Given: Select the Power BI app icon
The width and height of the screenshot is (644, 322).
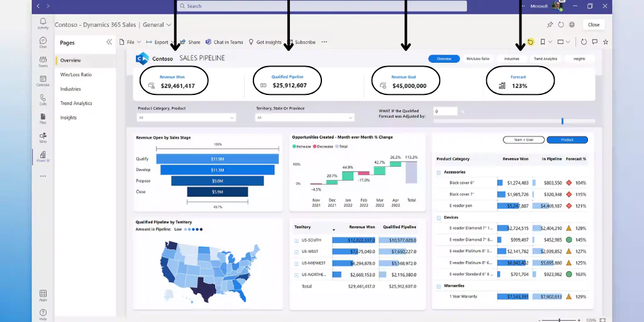Looking at the screenshot, I should tap(43, 157).
